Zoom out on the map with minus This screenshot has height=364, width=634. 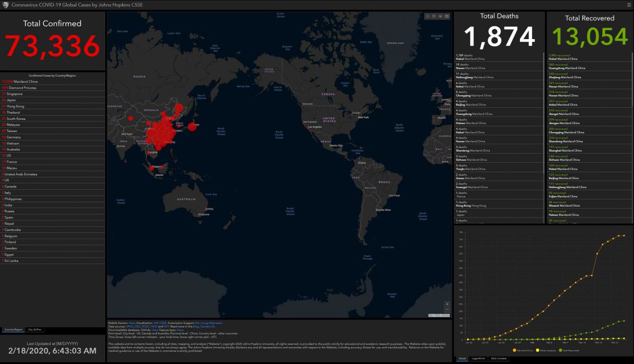click(x=447, y=310)
